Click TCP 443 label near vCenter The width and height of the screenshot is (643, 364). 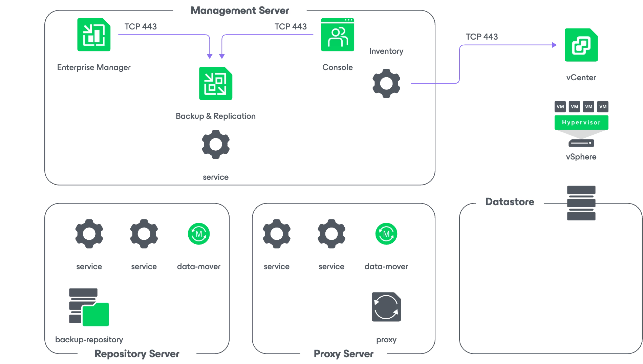coord(481,37)
